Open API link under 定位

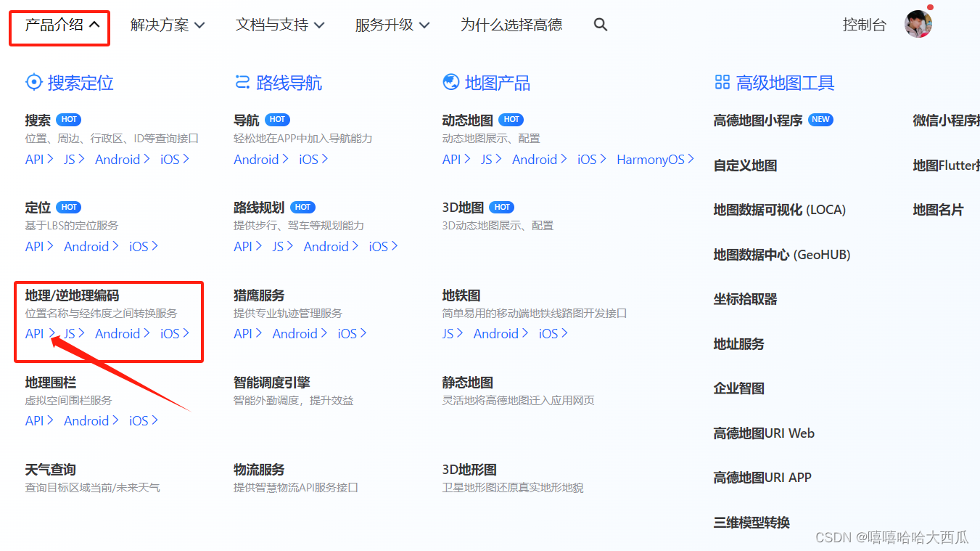[x=39, y=246]
